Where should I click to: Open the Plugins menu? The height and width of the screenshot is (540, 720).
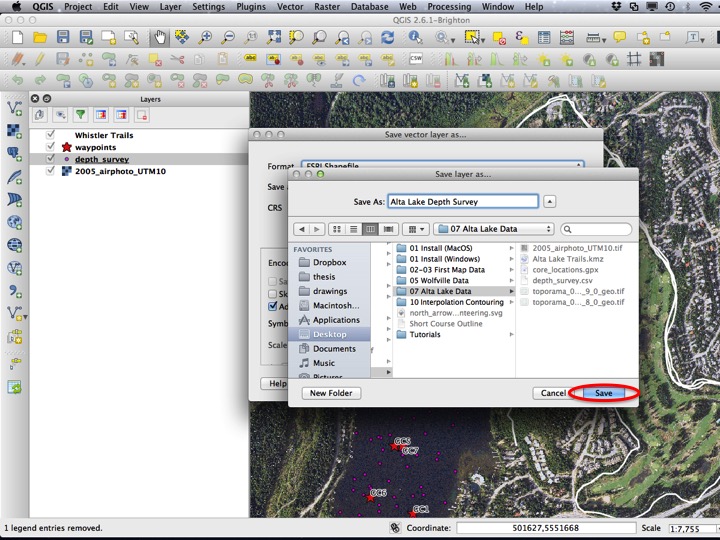pos(251,6)
